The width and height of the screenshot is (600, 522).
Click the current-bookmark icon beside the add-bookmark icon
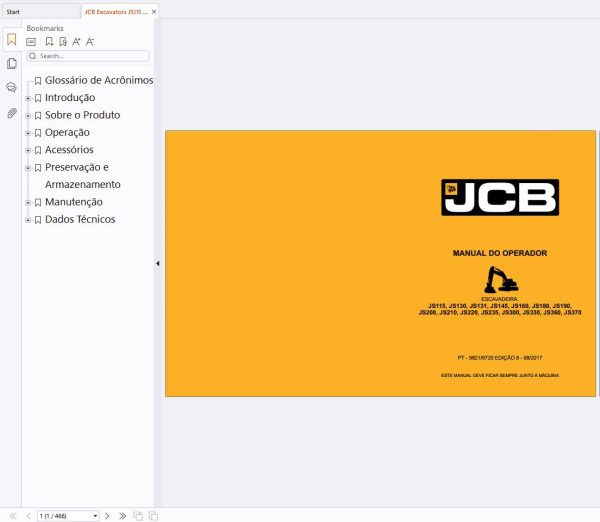63,42
